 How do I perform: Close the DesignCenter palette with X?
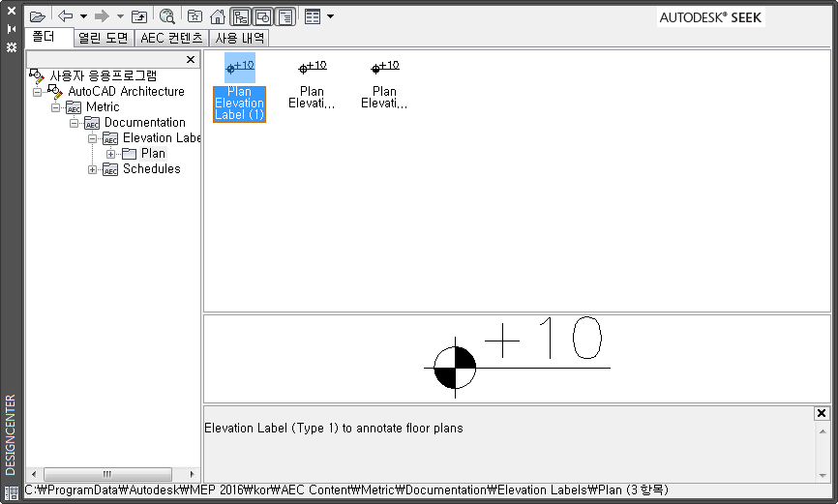coord(12,11)
